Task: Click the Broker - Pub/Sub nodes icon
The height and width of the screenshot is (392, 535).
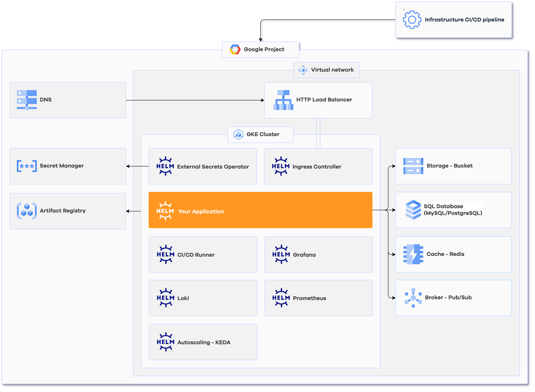Action: [413, 297]
